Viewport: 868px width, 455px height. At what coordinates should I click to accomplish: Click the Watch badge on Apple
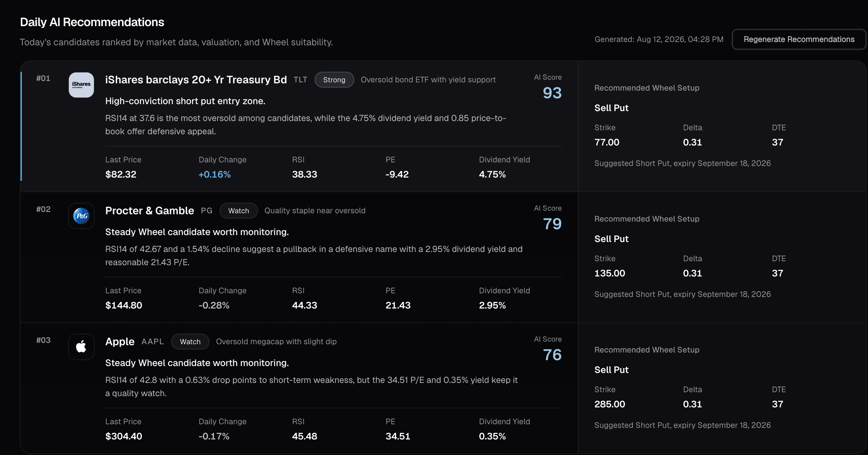coord(190,342)
